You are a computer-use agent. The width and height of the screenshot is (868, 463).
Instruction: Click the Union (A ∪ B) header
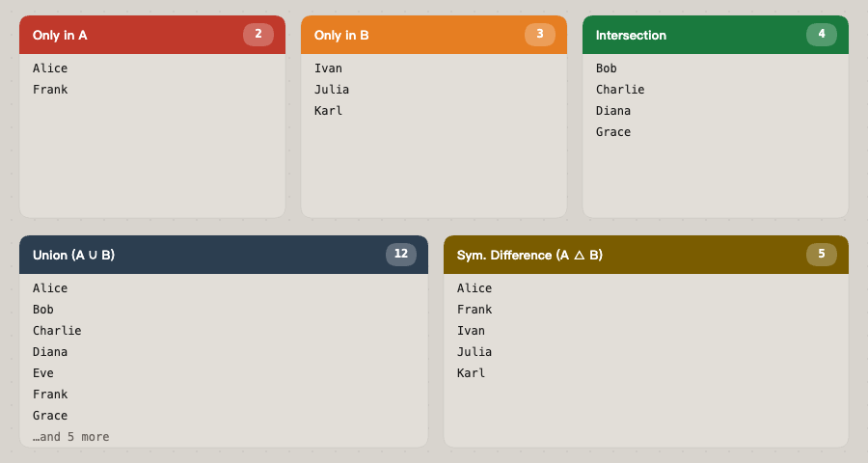tap(193, 255)
